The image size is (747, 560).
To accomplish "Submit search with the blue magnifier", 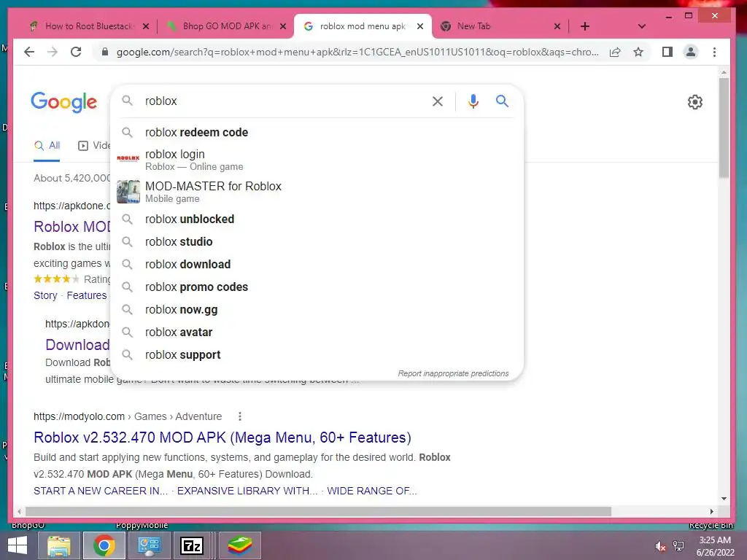I will [502, 101].
